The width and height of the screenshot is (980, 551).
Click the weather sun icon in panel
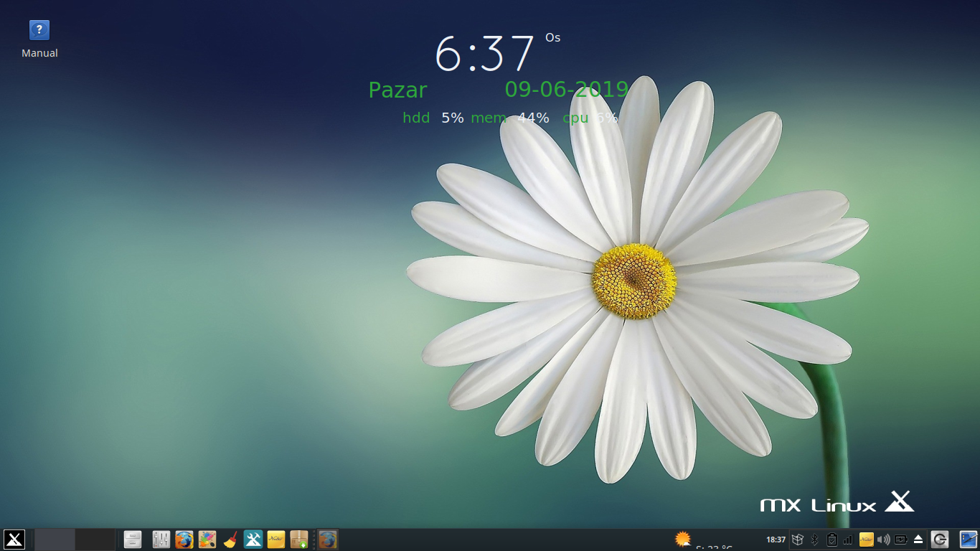[x=683, y=540]
